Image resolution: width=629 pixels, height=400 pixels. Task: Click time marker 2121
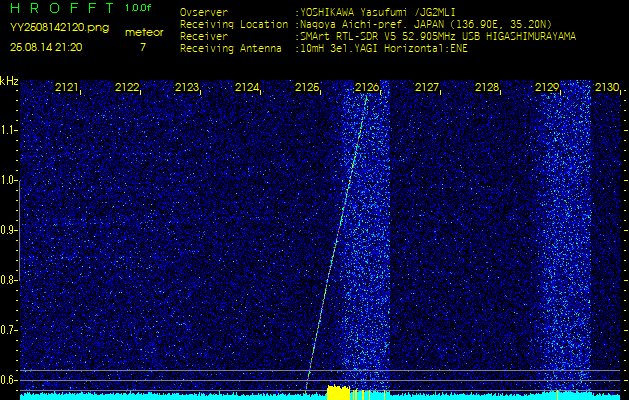pos(67,87)
